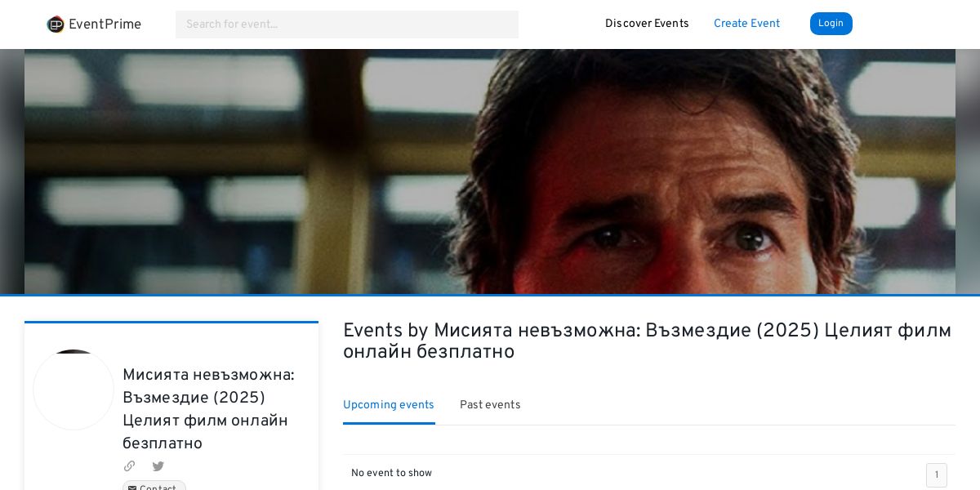Switch to the Past events tab
This screenshot has width=980, height=490.
pos(490,405)
